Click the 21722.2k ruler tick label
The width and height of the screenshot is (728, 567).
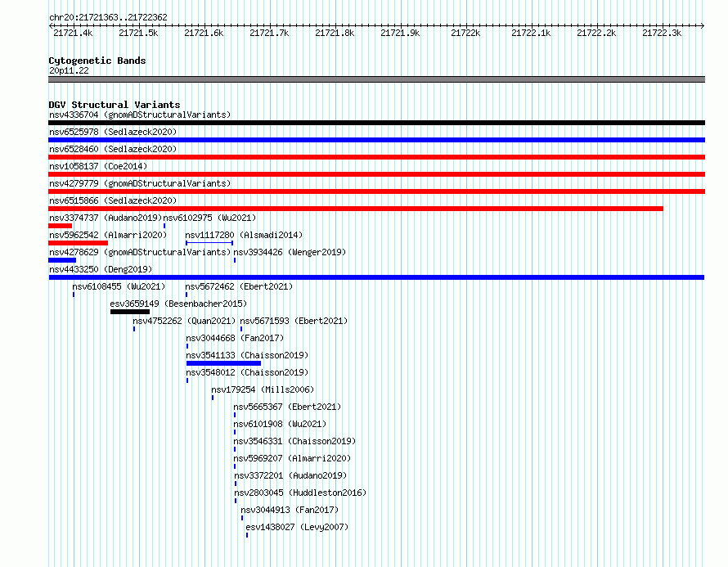(x=596, y=33)
